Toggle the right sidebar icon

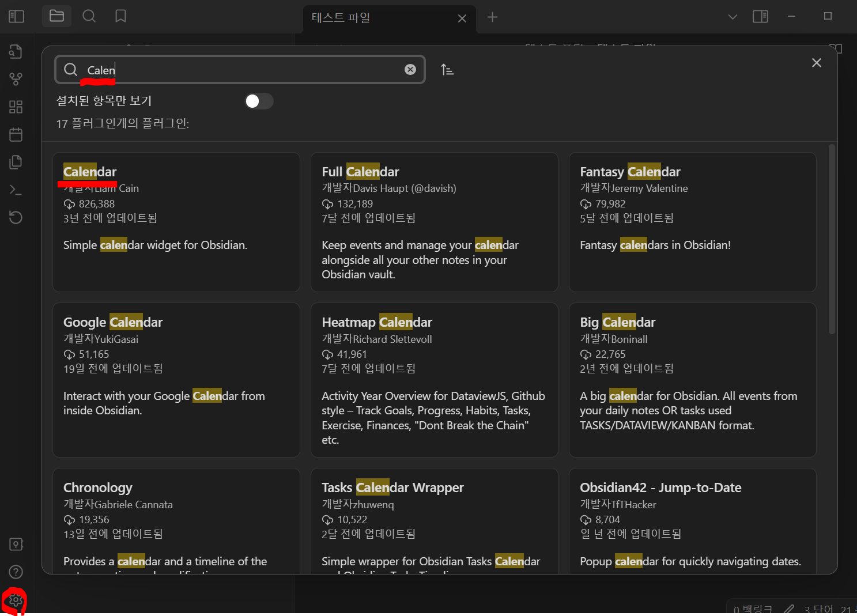pos(760,16)
